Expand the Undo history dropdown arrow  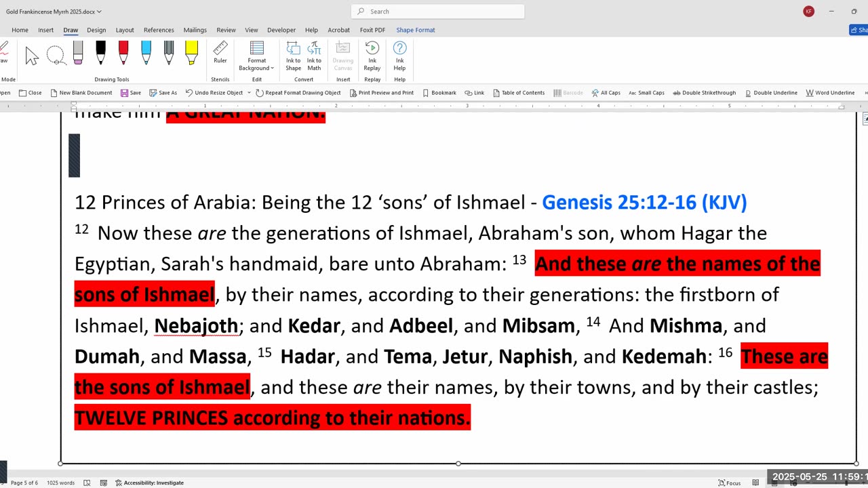[249, 93]
